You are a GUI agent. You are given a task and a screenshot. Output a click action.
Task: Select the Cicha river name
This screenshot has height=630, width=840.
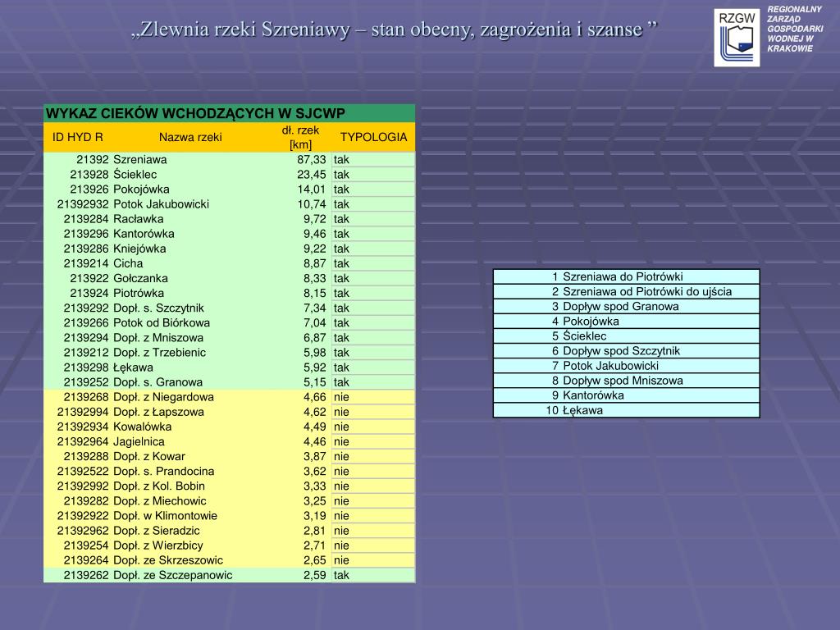(x=128, y=263)
